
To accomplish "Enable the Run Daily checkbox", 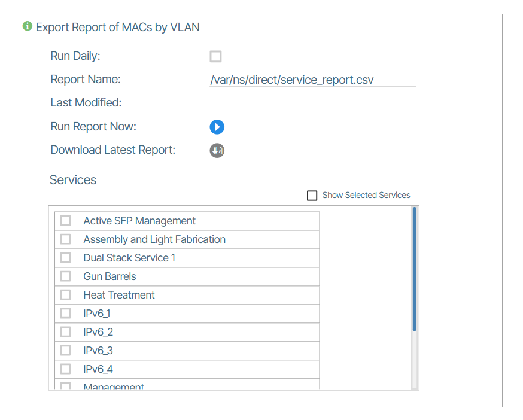I will (215, 56).
